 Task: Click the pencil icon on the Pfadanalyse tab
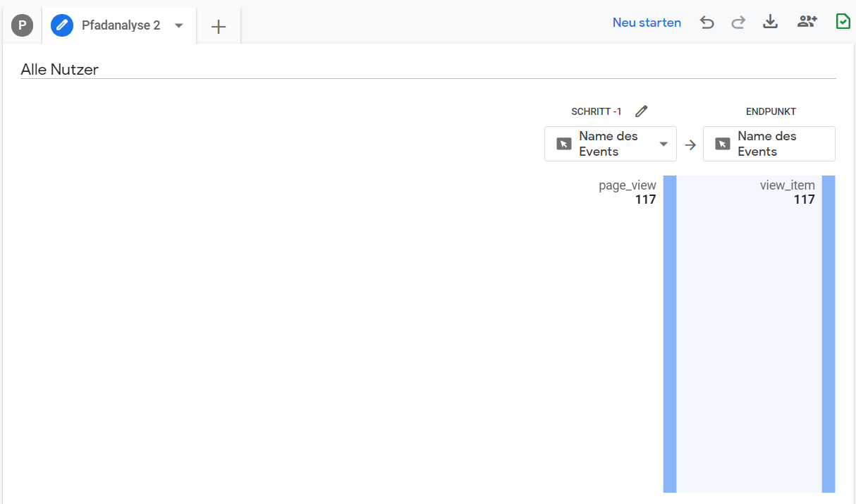[62, 25]
